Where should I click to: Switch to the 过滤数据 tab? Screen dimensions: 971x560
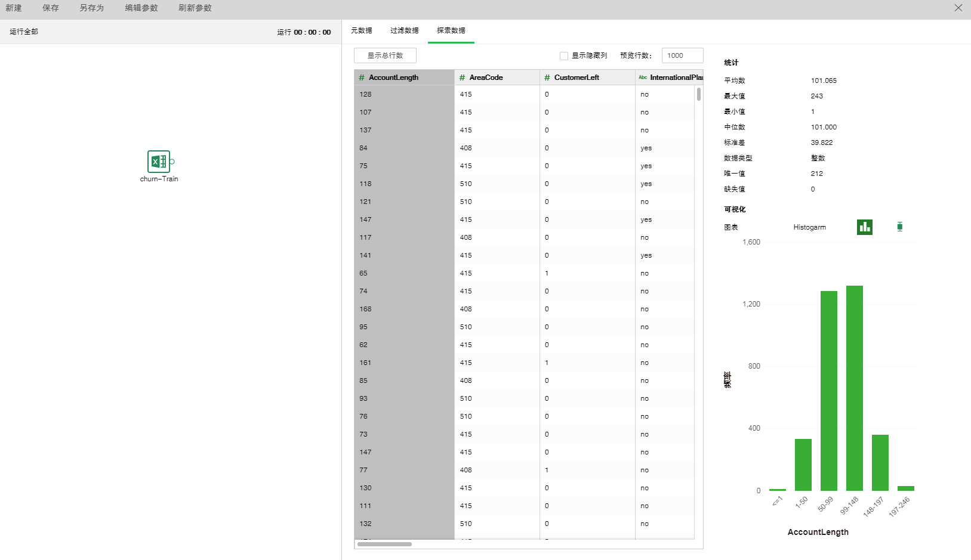(404, 30)
